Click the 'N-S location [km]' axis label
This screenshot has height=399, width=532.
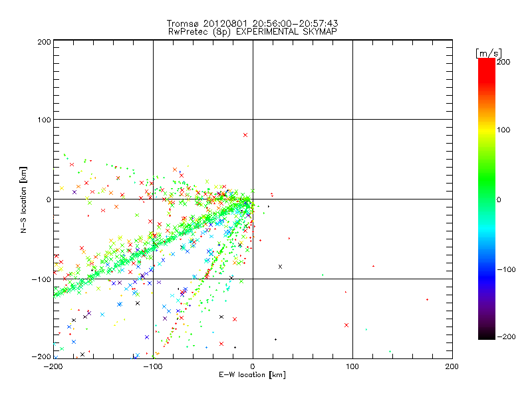click(23, 199)
